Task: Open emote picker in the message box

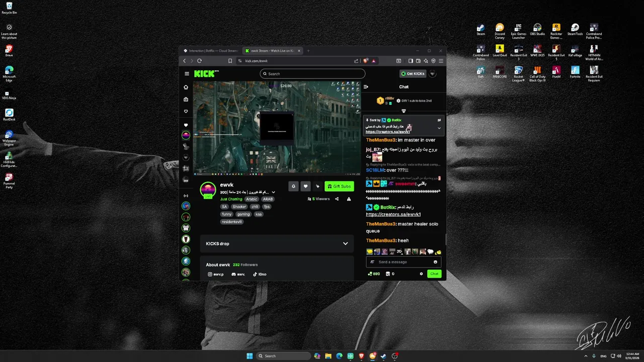Action: click(435, 262)
